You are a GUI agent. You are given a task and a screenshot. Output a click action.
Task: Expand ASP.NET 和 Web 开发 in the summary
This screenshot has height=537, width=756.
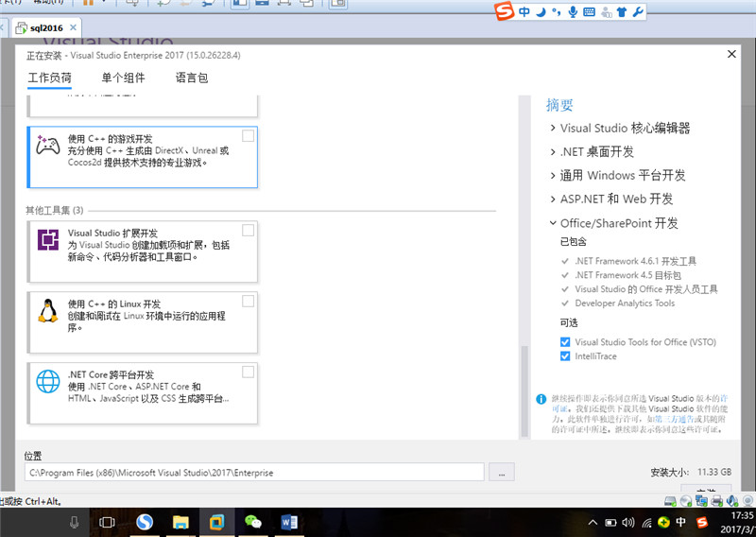pos(553,199)
